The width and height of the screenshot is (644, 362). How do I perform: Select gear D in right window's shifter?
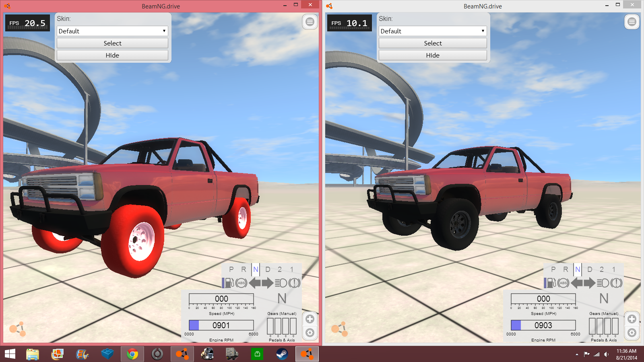[590, 269]
